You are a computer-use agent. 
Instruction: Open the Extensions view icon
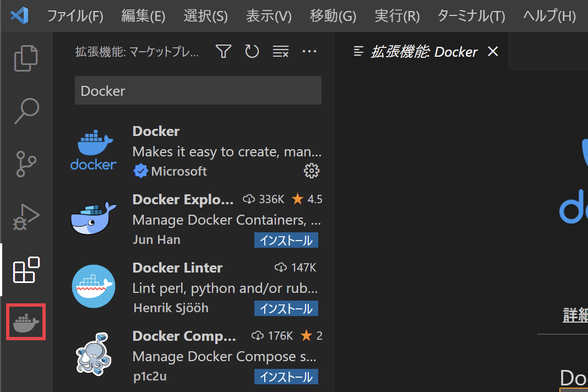tap(25, 269)
